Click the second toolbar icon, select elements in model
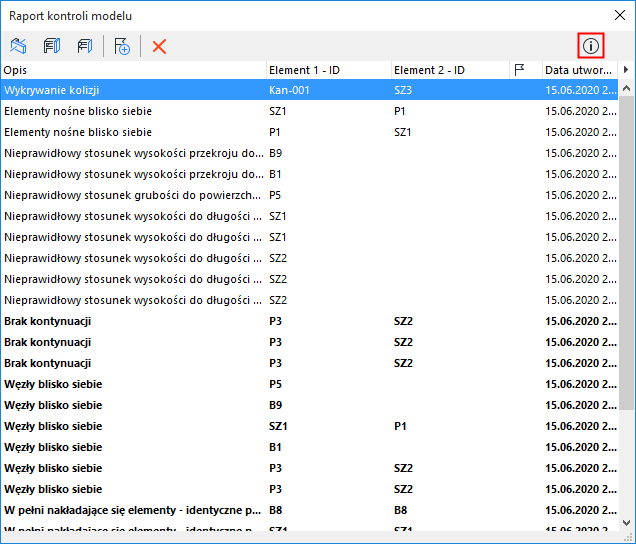 point(52,46)
